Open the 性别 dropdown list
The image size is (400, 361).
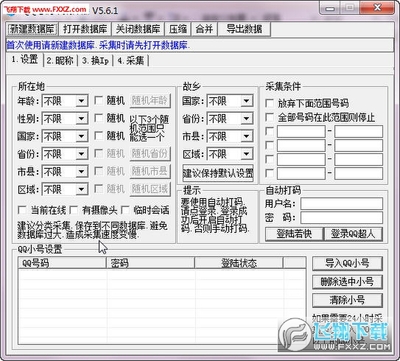pos(82,118)
